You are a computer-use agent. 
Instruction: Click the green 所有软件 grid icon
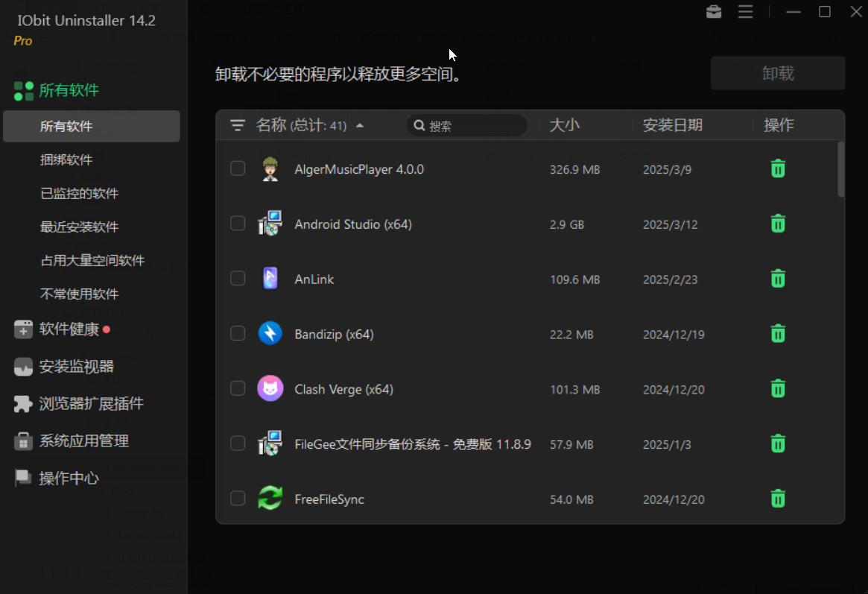pos(24,91)
